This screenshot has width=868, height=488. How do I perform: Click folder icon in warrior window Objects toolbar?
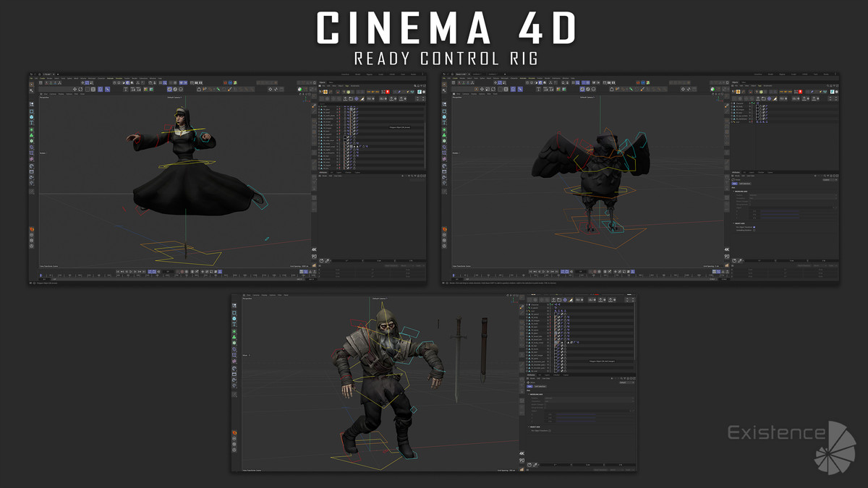[x=559, y=300]
